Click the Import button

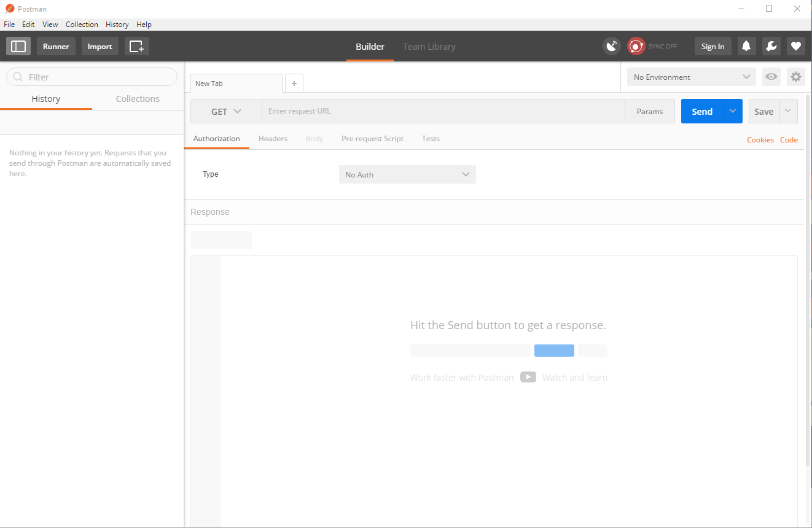point(100,46)
